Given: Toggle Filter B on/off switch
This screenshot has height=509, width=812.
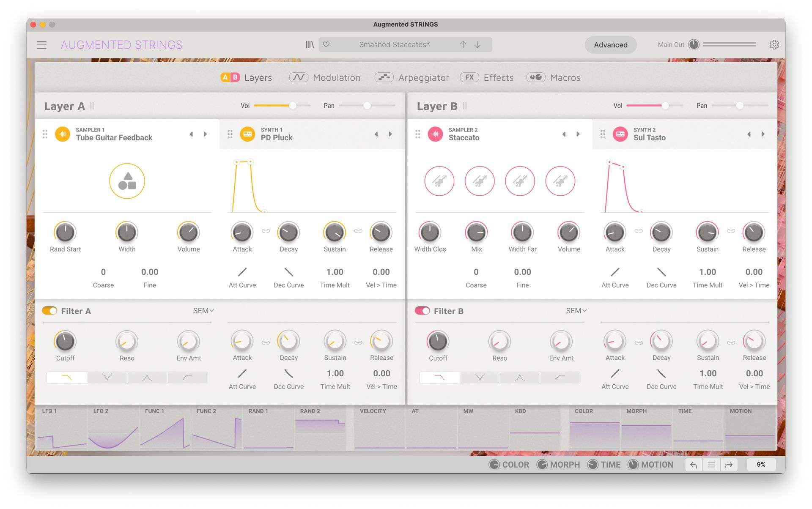Looking at the screenshot, I should tap(422, 311).
